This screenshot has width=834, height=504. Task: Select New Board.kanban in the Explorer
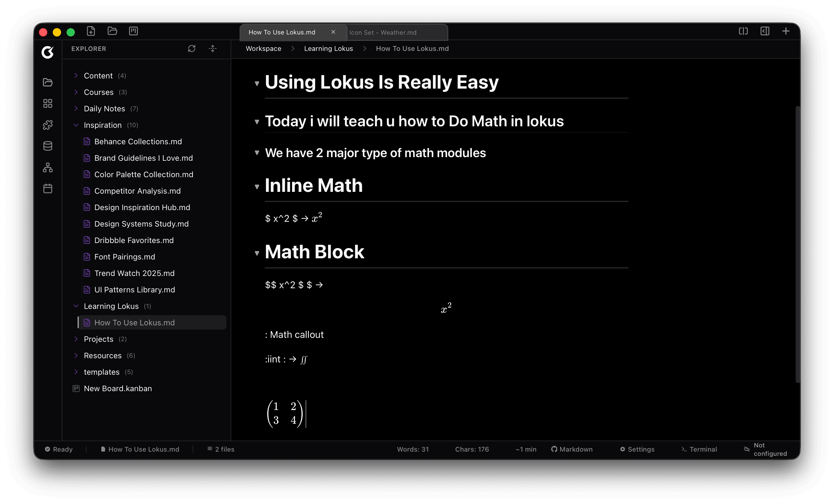click(118, 388)
